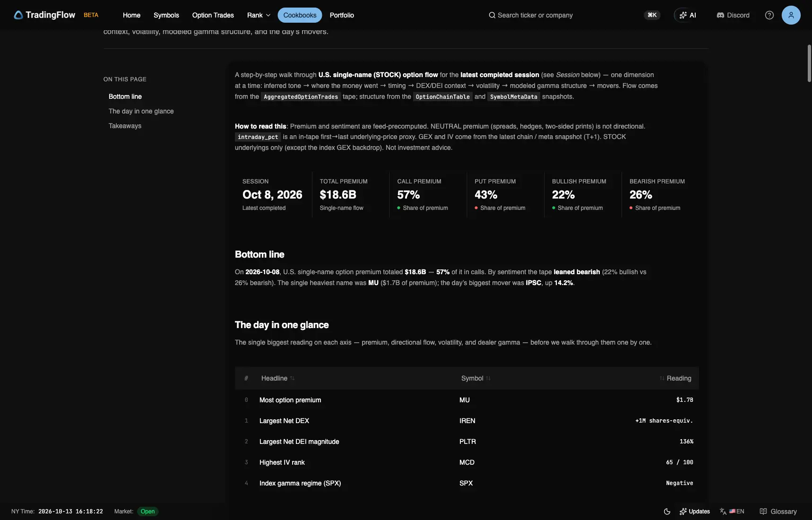812x520 pixels.
Task: Open the Home page
Action: [131, 15]
